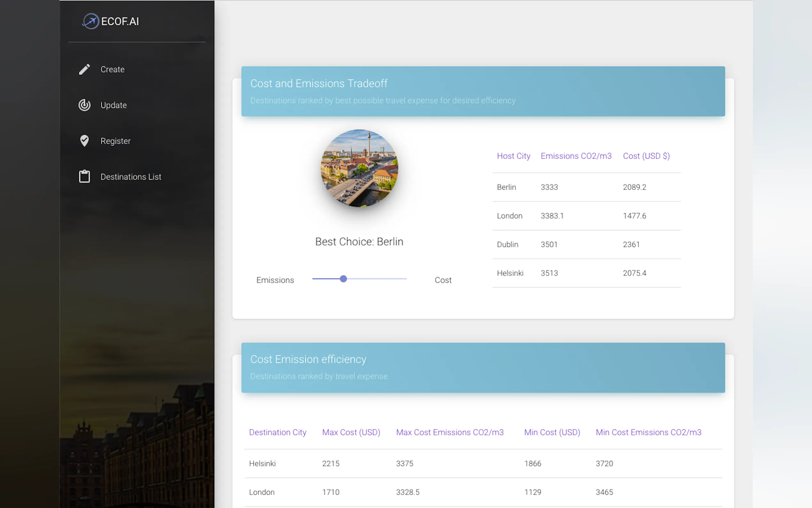Click the ECOF.AI brand name

pyautogui.click(x=120, y=21)
